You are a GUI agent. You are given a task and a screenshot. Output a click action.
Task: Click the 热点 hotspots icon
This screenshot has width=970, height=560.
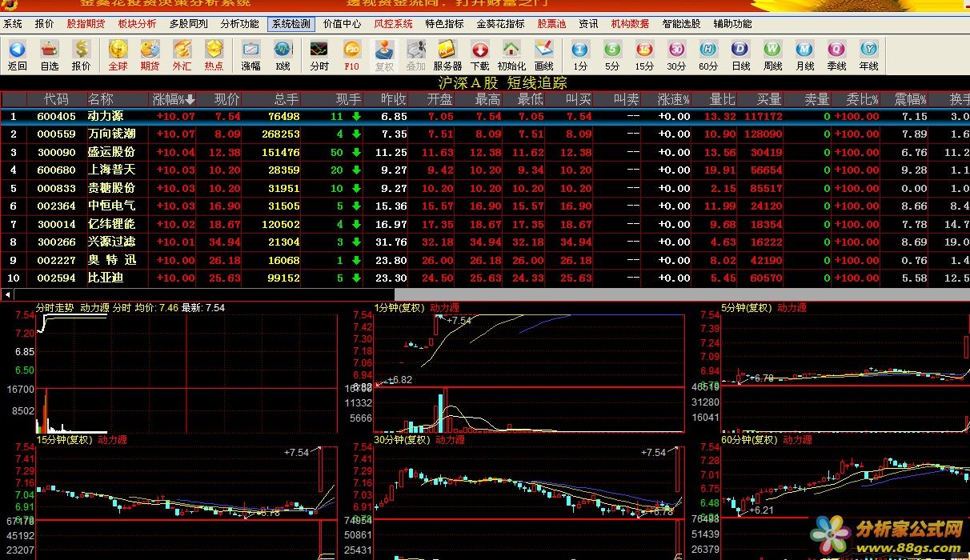(x=214, y=55)
